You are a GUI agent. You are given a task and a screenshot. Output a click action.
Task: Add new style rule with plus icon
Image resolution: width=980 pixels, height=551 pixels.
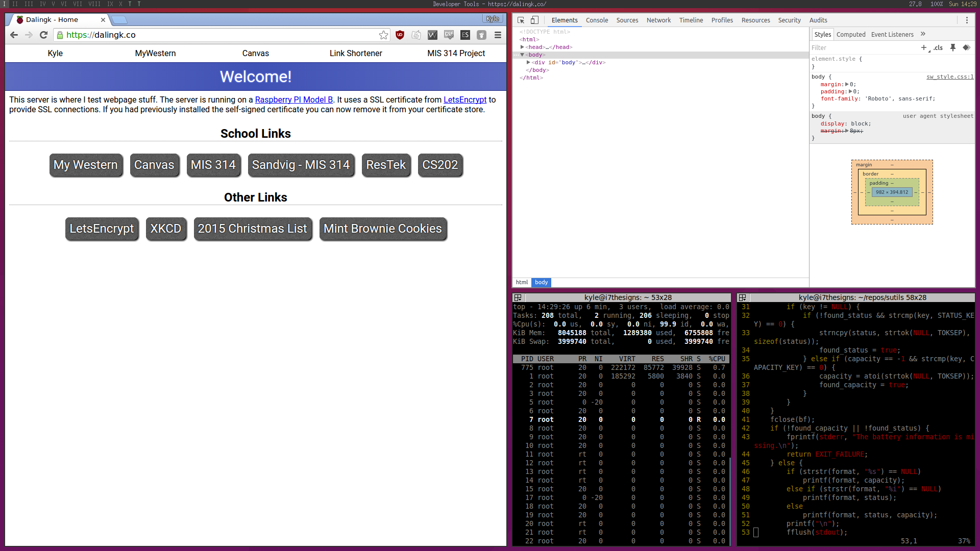923,47
